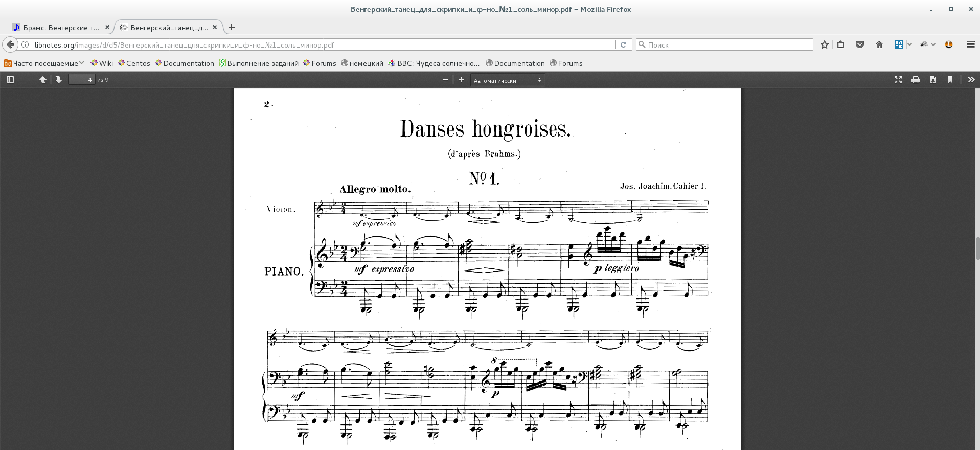The height and width of the screenshot is (450, 980).
Task: Click the 'PIANO.' staff label
Action: point(284,272)
